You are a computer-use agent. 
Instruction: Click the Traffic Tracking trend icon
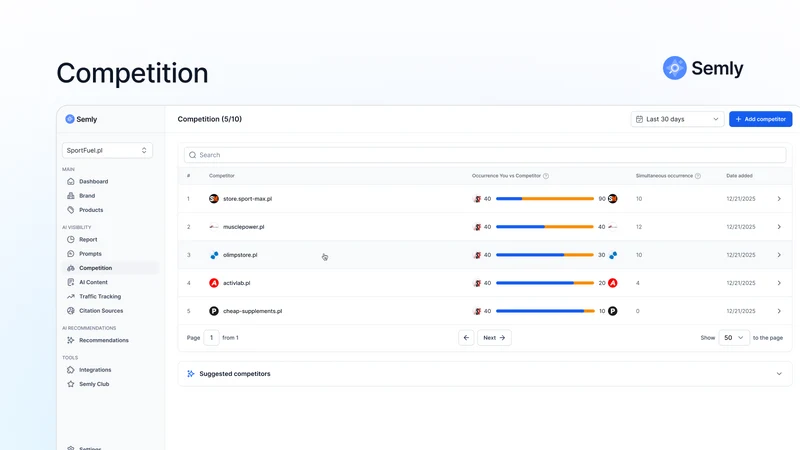click(x=70, y=296)
